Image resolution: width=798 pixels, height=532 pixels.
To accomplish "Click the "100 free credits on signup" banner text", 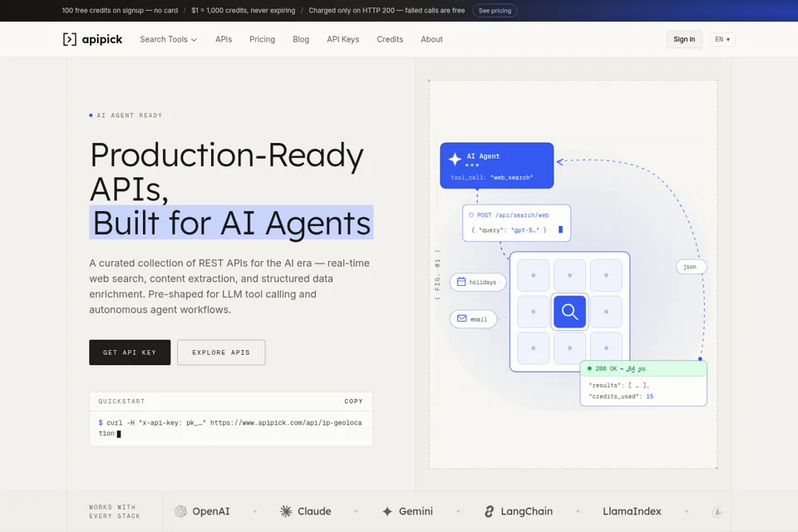I will click(120, 10).
